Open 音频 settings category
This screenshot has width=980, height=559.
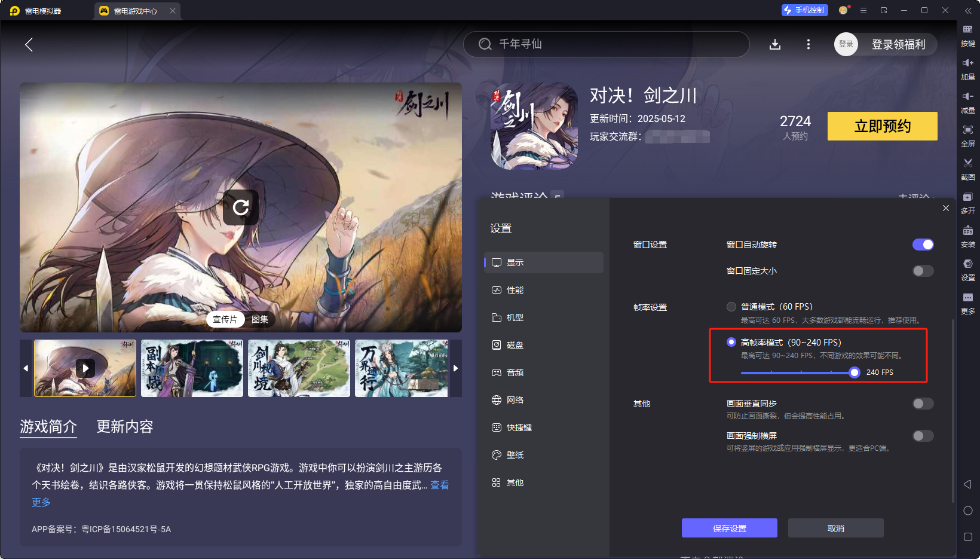(544, 372)
